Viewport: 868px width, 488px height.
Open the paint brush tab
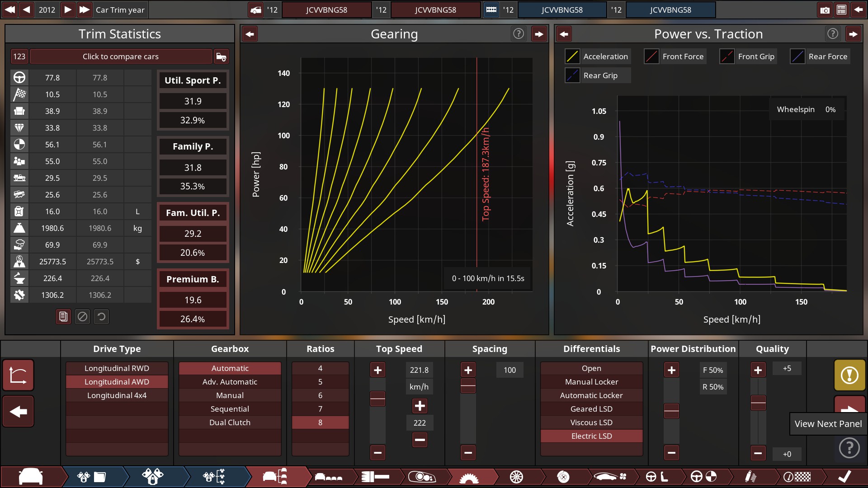coord(376,477)
